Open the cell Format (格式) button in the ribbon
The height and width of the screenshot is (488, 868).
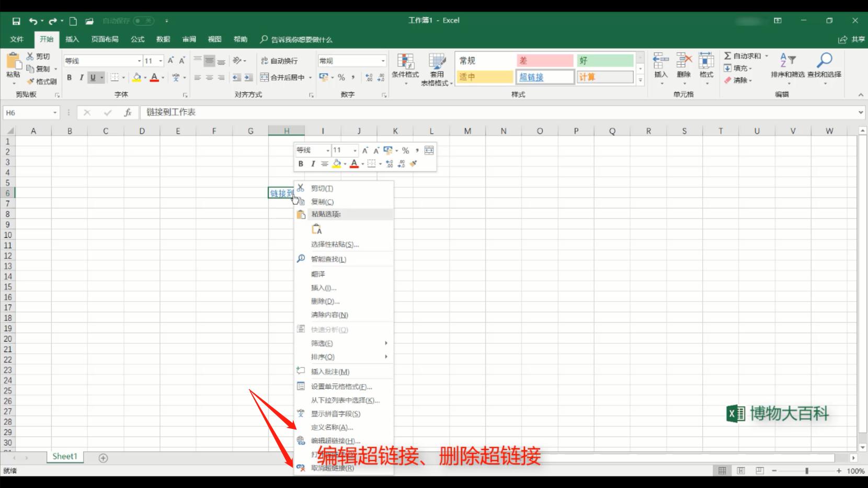[x=706, y=68]
